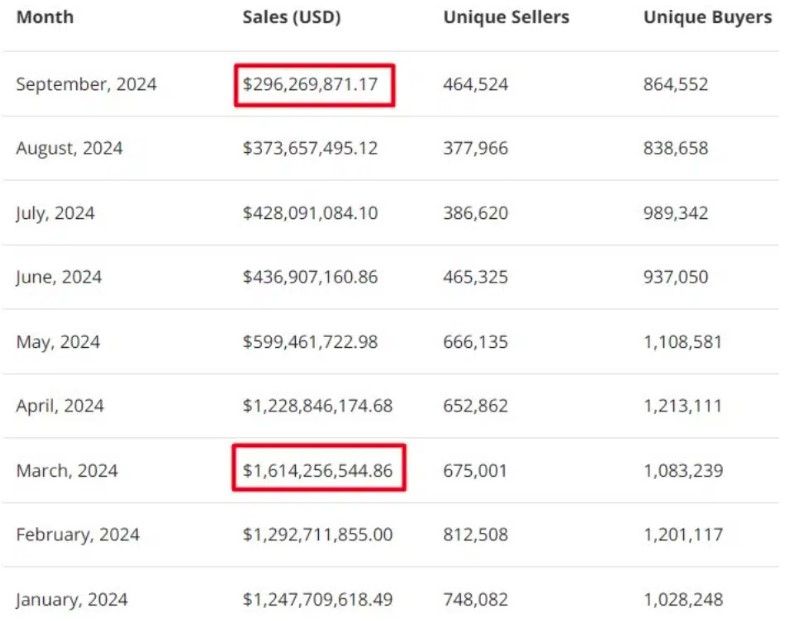Screen dimensions: 786x621
Task: Click the Sales (USD) column header
Action: [x=292, y=17]
